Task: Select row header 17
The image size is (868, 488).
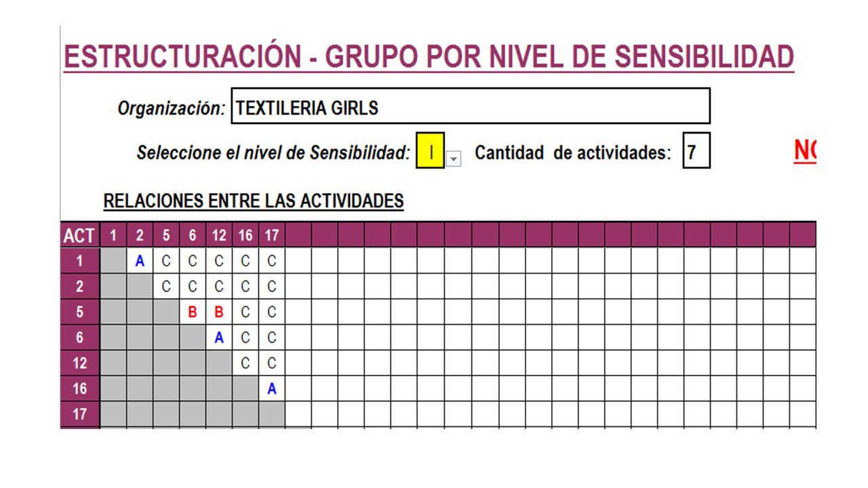Action: [80, 414]
